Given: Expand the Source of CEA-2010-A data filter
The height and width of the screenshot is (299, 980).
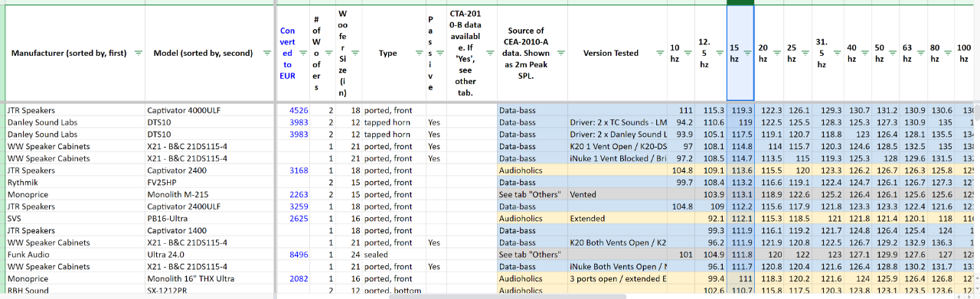Looking at the screenshot, I should (x=561, y=54).
